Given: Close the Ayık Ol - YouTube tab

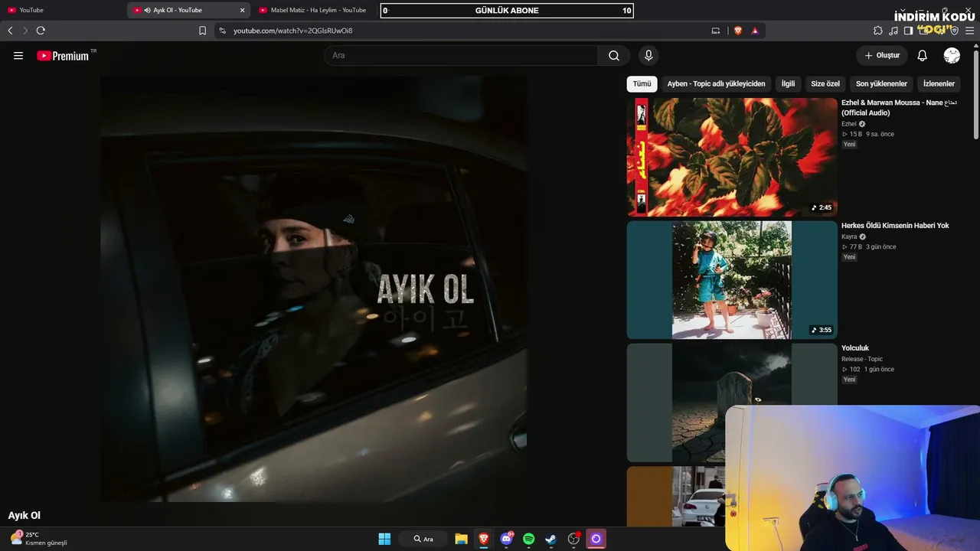Looking at the screenshot, I should [243, 10].
